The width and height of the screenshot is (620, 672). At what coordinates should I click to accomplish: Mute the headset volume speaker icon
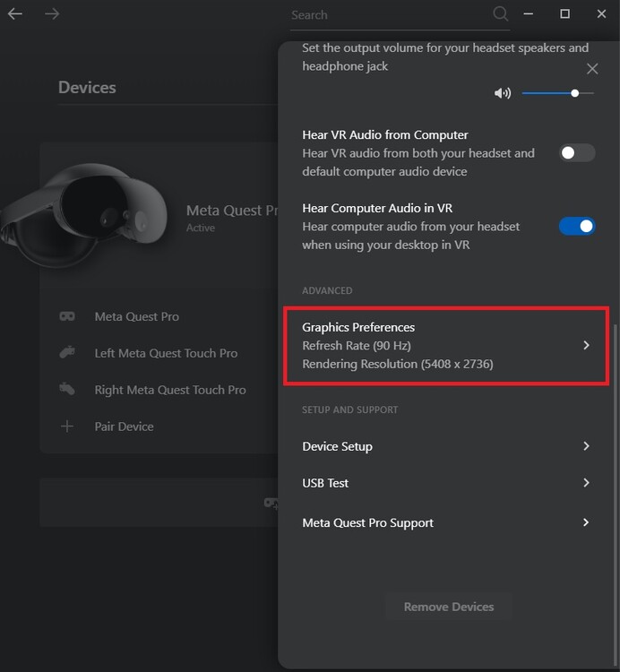[502, 93]
